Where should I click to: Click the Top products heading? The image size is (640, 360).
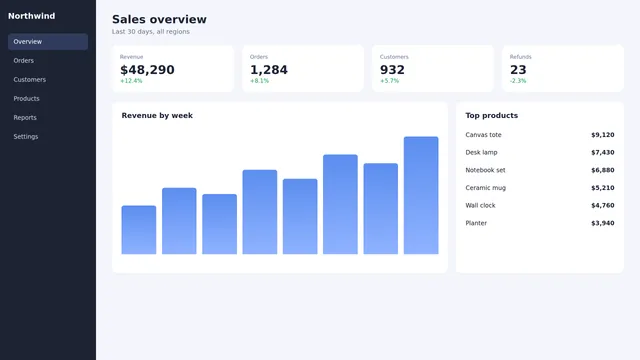491,116
